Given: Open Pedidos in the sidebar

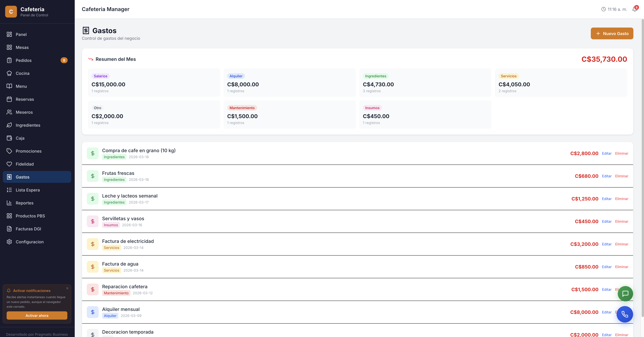Looking at the screenshot, I should coord(23,60).
